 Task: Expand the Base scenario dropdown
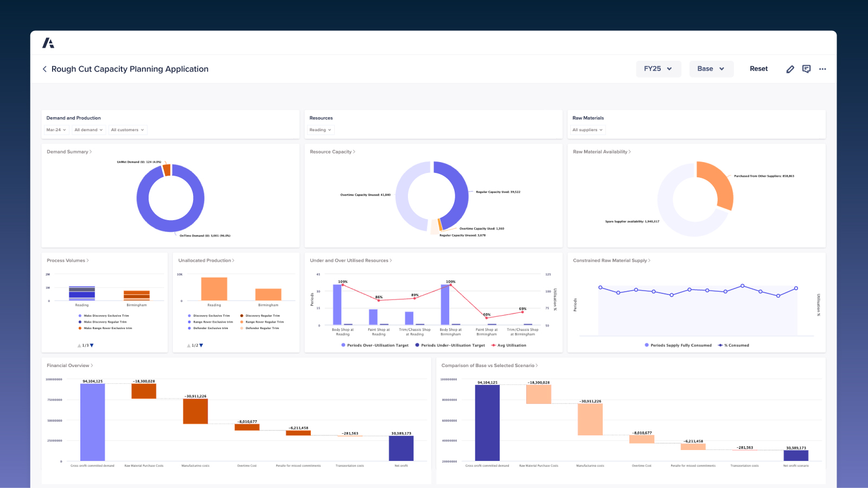pyautogui.click(x=711, y=69)
